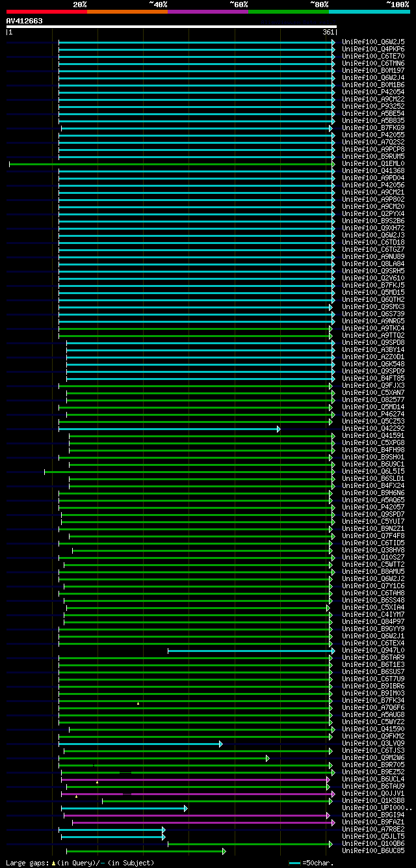Click the cyan =50char. scale bar
Image resolution: width=416 pixels, height=868 pixels.
295,863
